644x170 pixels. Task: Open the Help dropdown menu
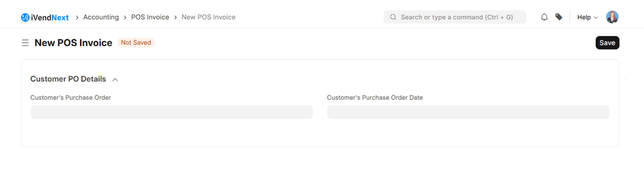click(587, 17)
